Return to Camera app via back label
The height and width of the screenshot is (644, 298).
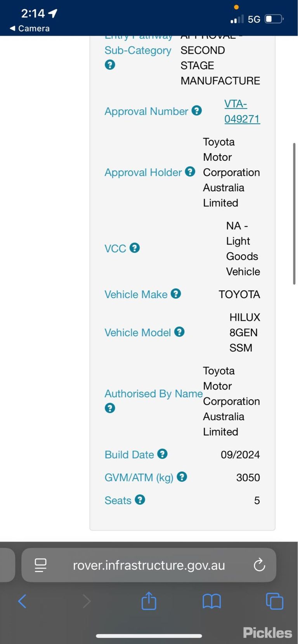[x=30, y=28]
